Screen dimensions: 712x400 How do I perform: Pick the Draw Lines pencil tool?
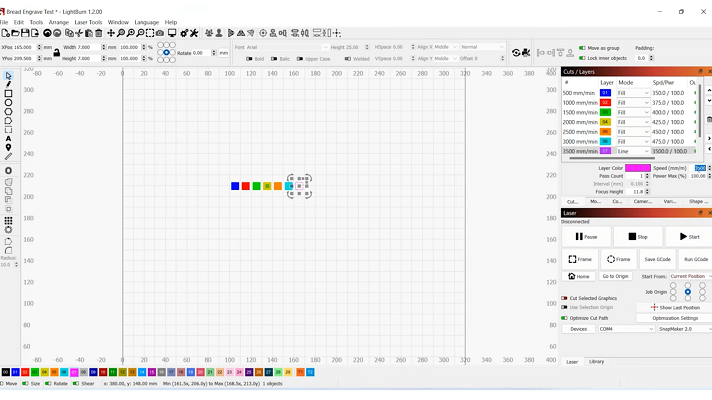(x=8, y=84)
